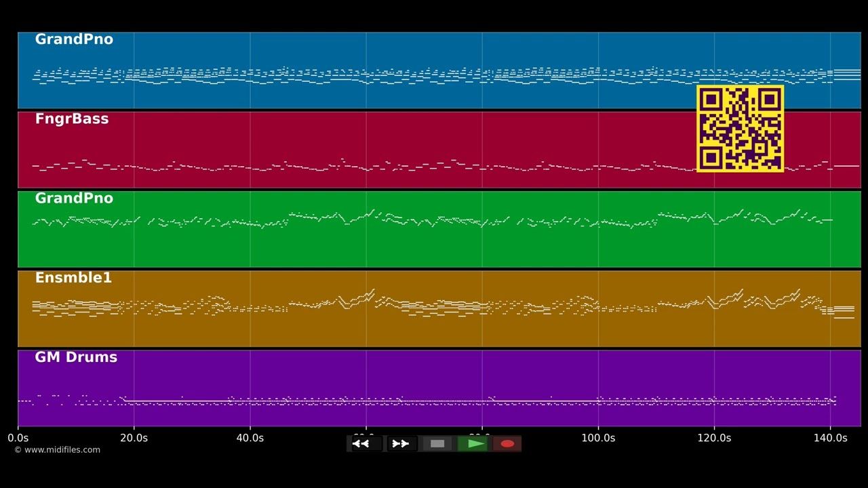
Task: Click the fast-forward button
Action: point(401,444)
